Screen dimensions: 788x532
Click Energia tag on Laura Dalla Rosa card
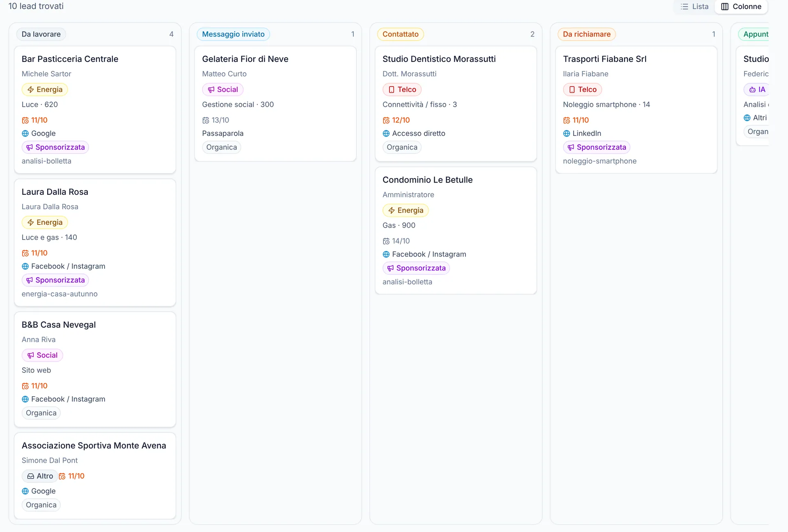45,222
